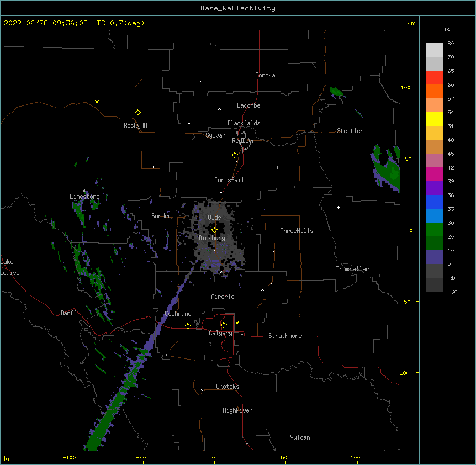Click the yellow radar marker near RockyMH
The height and width of the screenshot is (465, 476).
pos(137,113)
